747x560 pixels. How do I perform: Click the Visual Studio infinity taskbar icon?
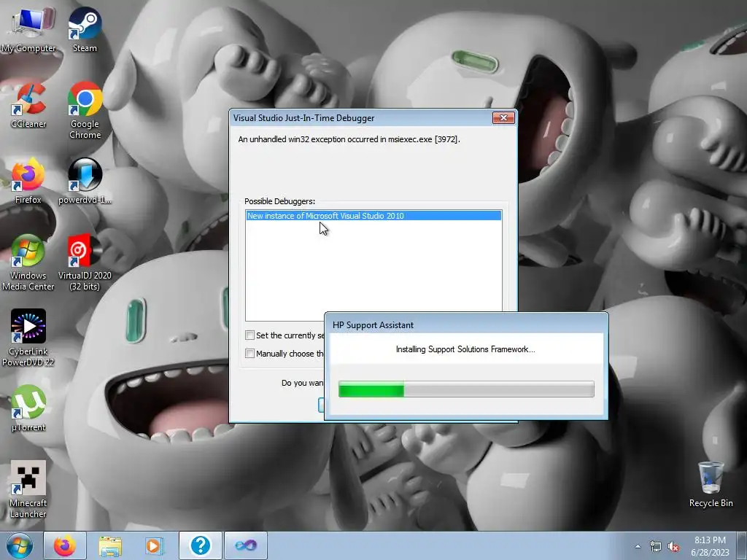pyautogui.click(x=246, y=545)
